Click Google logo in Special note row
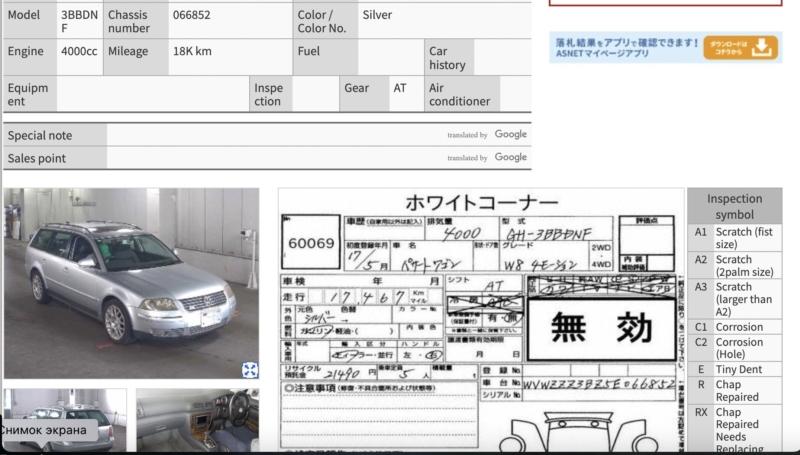The image size is (800, 455). pos(510,135)
